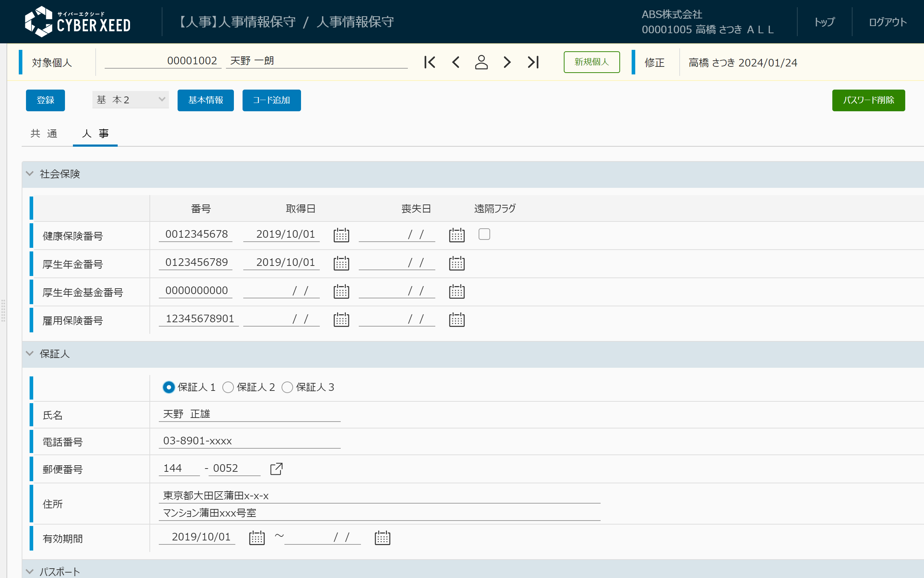Collapse the 社会保険 section
Image resolution: width=924 pixels, height=578 pixels.
coord(29,173)
